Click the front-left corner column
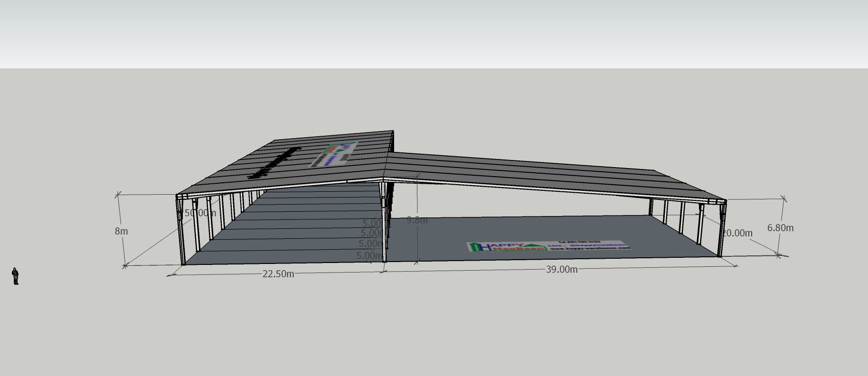The height and width of the screenshot is (376, 868). click(182, 233)
